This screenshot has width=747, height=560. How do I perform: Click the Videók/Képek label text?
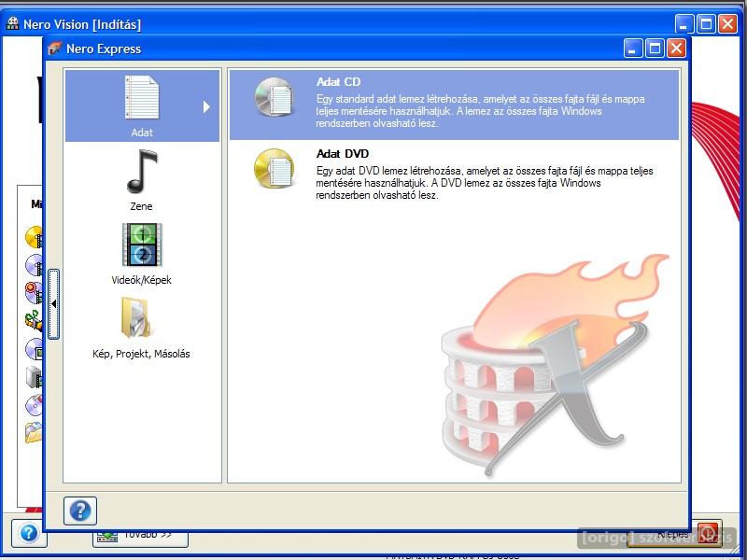click(x=142, y=280)
